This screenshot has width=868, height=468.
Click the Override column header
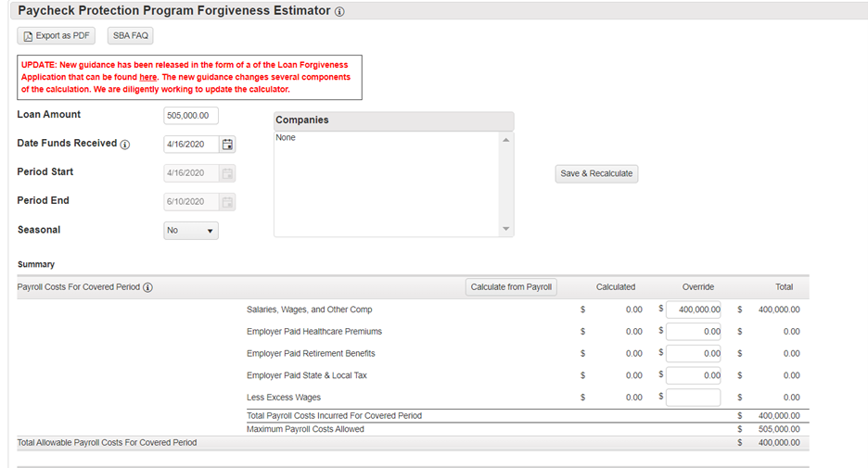click(x=698, y=287)
